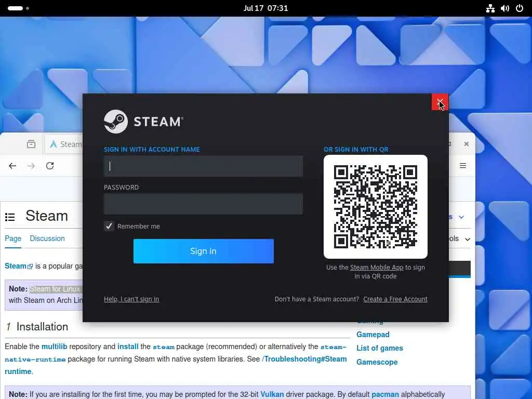Open the system volume indicator
Viewport: 532px width, 399px height.
click(505, 8)
